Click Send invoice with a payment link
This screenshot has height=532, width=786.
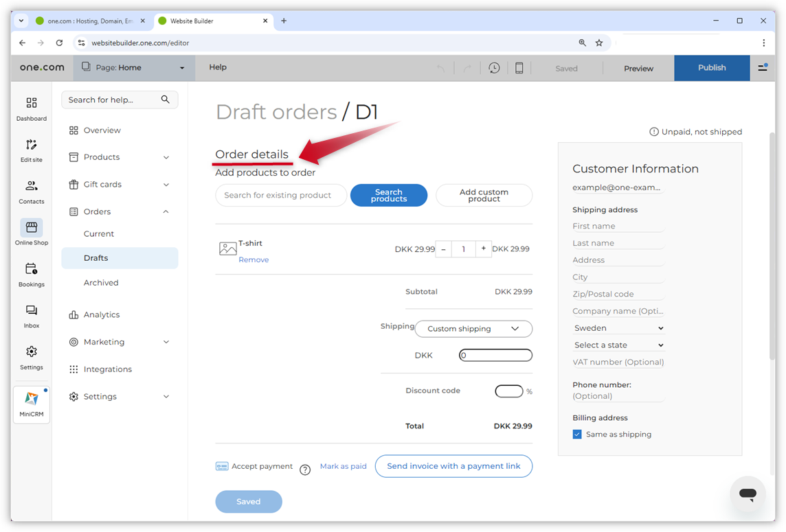(x=453, y=466)
